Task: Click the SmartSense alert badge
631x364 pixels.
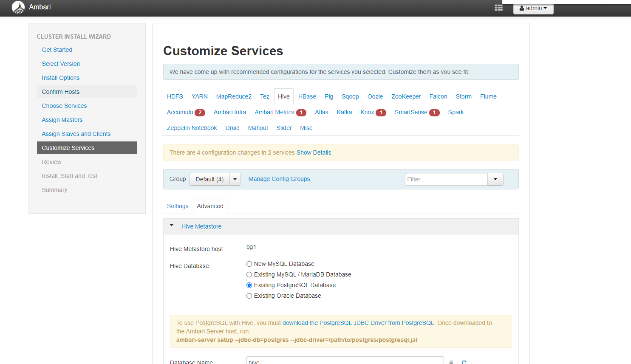Action: click(434, 113)
